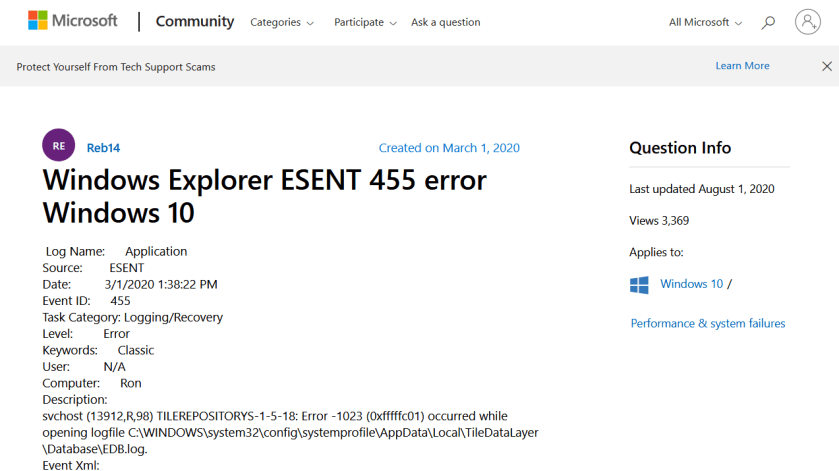Viewport: 839px width, 471px height.
Task: Click the Last updated August 1, 2020 text
Action: click(x=701, y=189)
